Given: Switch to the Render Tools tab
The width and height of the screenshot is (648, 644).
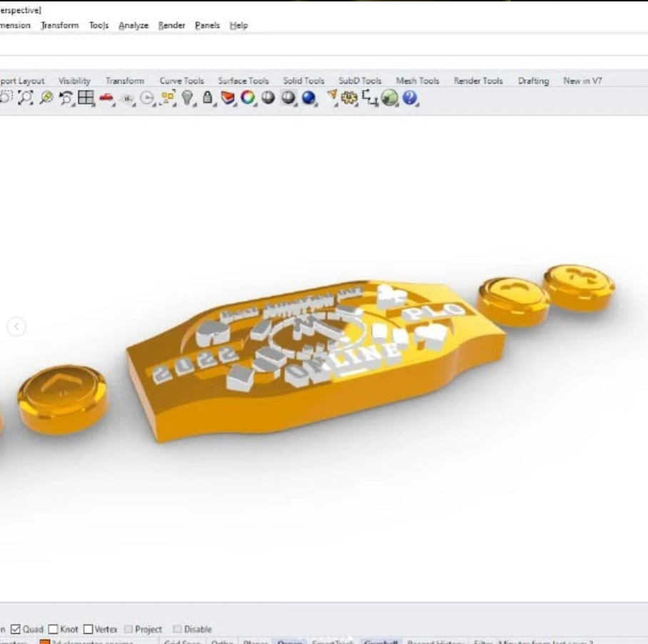Looking at the screenshot, I should (478, 81).
